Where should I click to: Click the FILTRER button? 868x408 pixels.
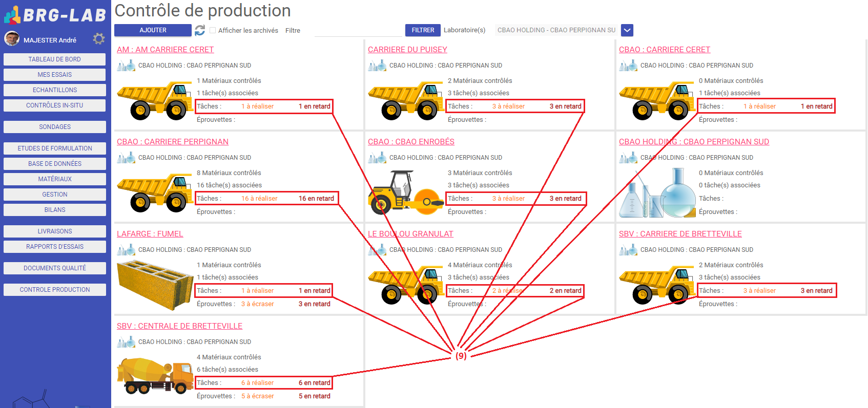[423, 30]
